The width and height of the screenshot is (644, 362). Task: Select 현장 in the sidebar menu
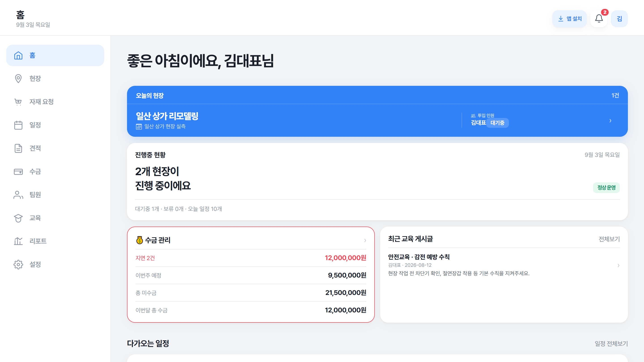55,79
